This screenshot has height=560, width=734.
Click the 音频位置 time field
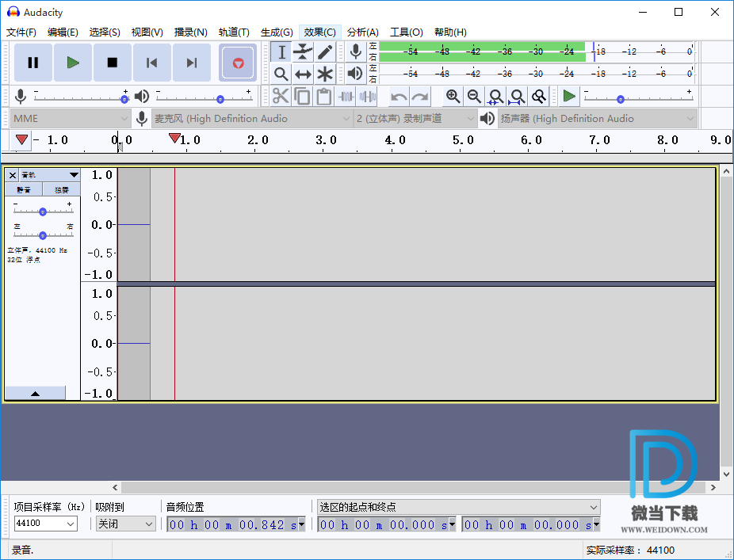coord(231,524)
